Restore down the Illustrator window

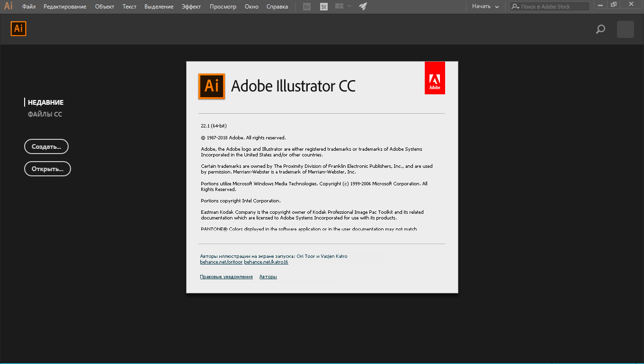(x=614, y=4)
